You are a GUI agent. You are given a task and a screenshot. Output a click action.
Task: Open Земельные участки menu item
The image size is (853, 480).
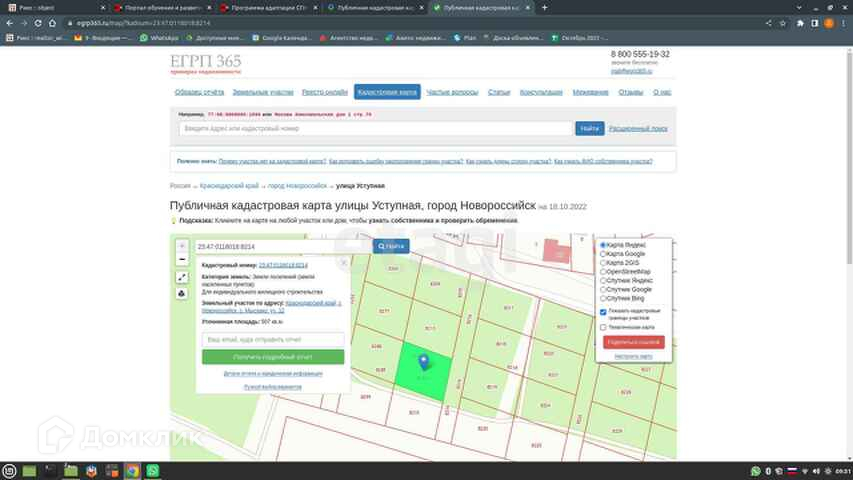tap(263, 92)
